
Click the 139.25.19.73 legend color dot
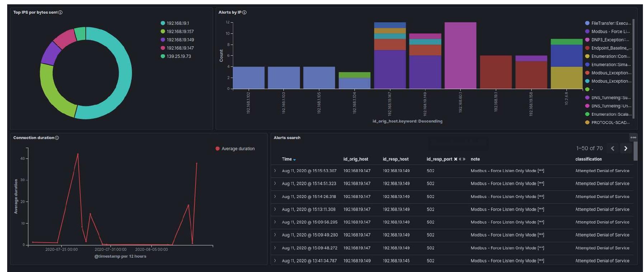[163, 56]
